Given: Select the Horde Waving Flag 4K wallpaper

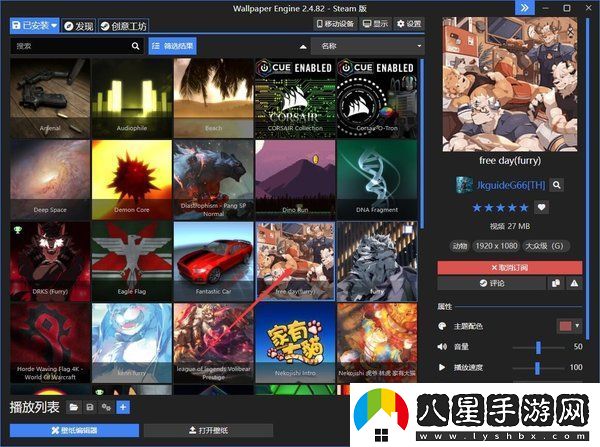Looking at the screenshot, I should click(x=50, y=343).
